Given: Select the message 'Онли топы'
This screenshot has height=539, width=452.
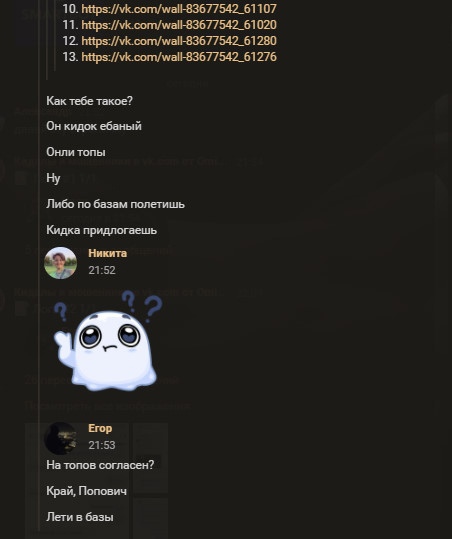Looking at the screenshot, I should click(76, 152).
